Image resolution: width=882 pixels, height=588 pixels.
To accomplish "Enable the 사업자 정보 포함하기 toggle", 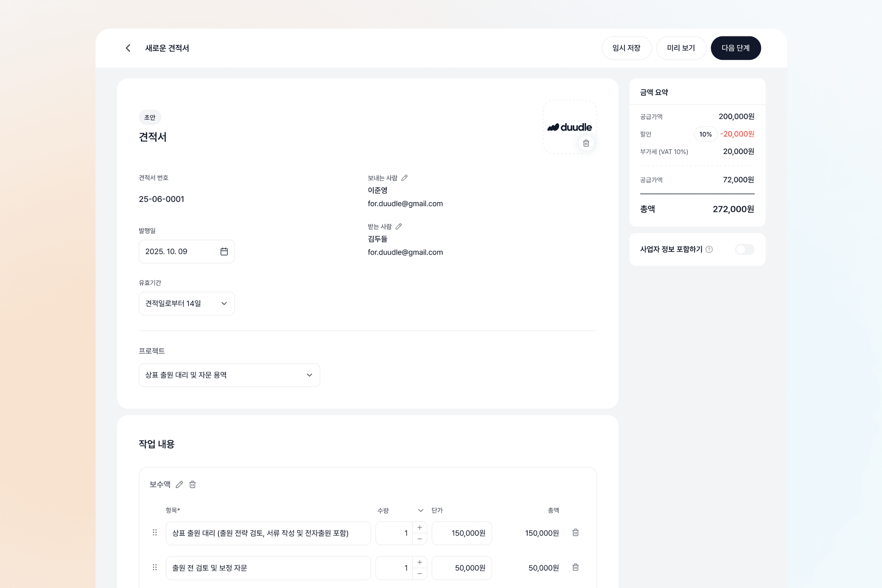I will [744, 249].
